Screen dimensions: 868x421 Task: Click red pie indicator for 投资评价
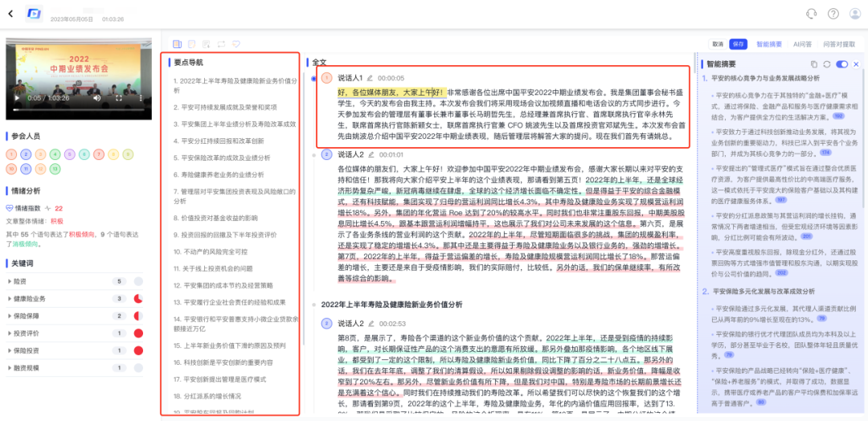[x=138, y=333]
